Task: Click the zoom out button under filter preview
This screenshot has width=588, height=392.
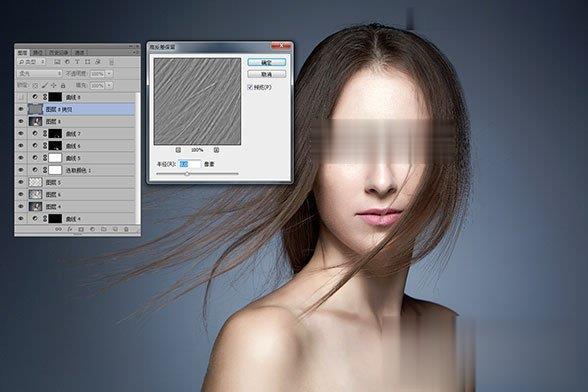Action: (x=178, y=150)
